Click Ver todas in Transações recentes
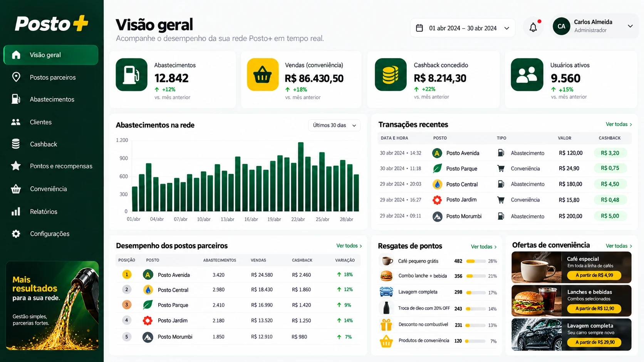Image resolution: width=644 pixels, height=362 pixels. [x=619, y=124]
